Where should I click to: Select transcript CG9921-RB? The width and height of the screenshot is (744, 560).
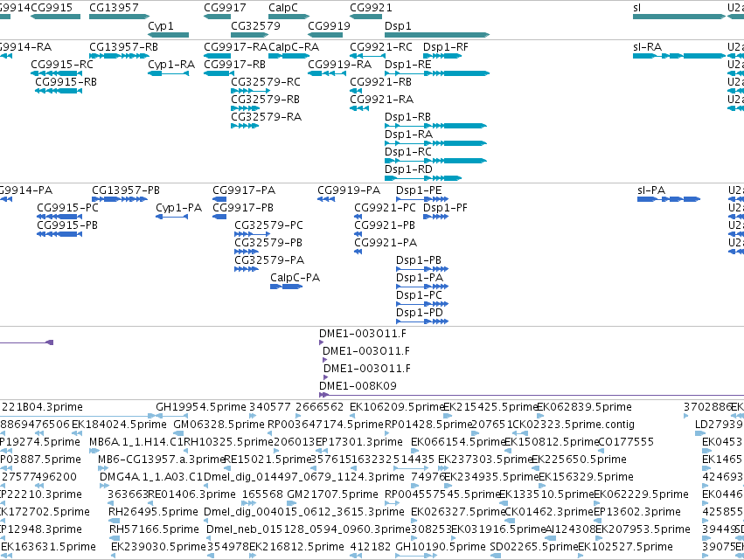(x=356, y=91)
